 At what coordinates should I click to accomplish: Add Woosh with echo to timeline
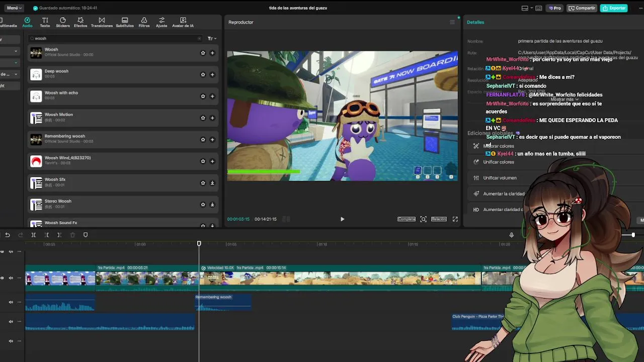(x=212, y=96)
